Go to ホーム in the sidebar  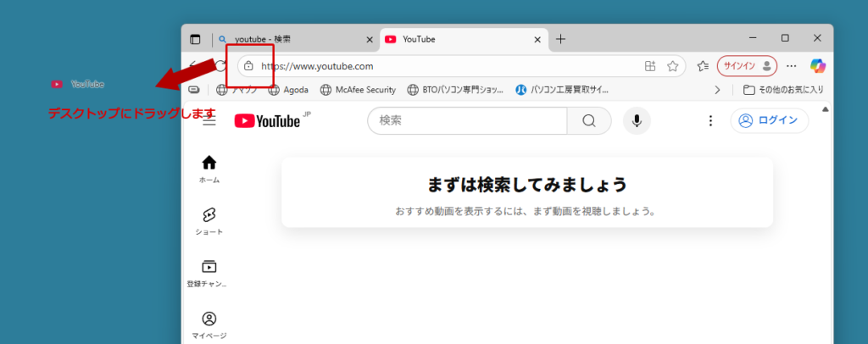coord(209,169)
